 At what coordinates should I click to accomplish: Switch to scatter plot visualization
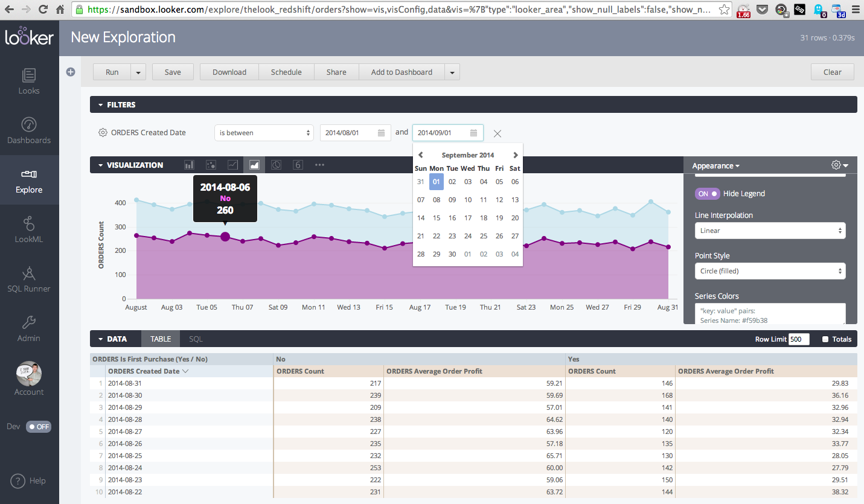[211, 165]
